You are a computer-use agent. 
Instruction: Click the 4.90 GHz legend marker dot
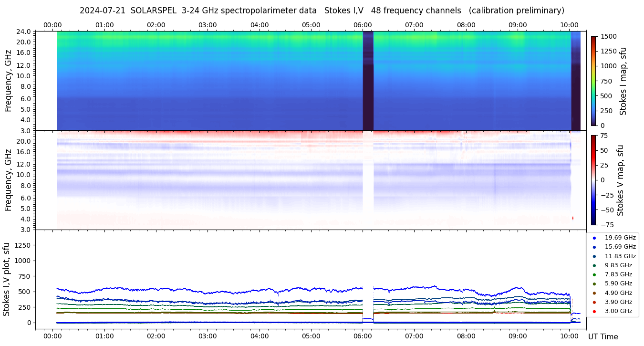tap(594, 293)
